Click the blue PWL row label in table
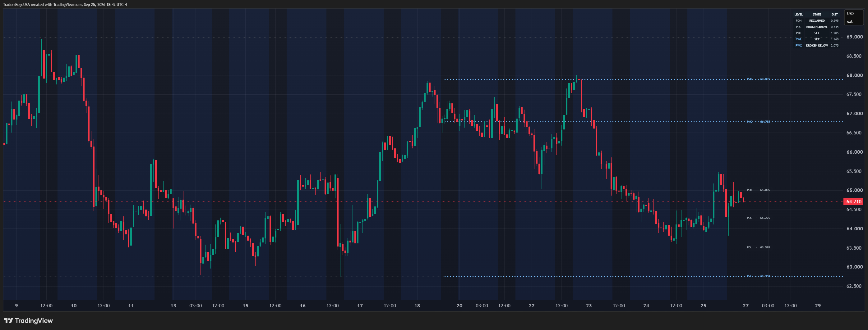868x330 pixels. (x=799, y=39)
